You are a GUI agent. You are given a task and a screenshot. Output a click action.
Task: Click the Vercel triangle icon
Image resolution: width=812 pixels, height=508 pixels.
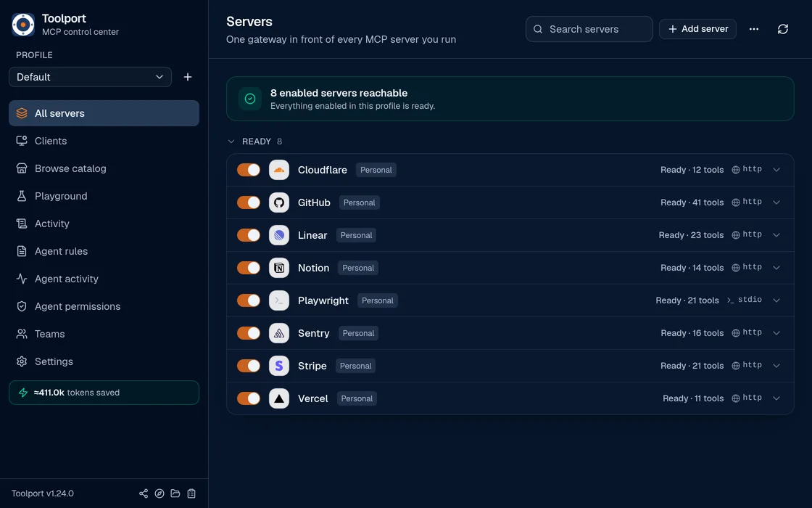coord(279,398)
